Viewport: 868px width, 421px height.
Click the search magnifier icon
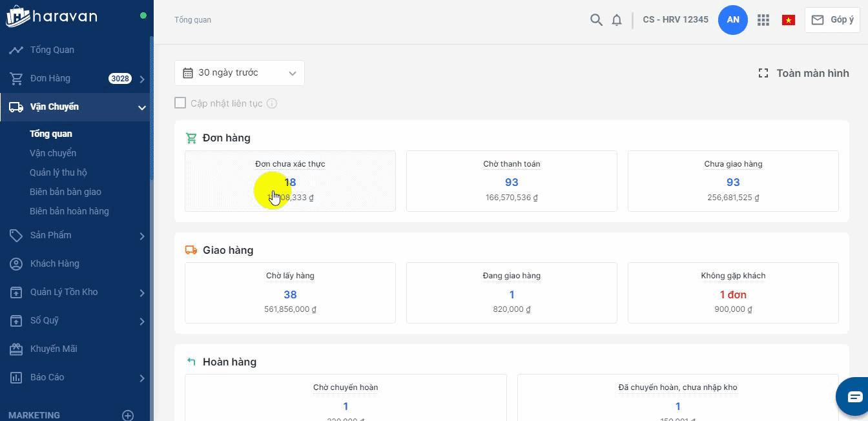click(596, 20)
